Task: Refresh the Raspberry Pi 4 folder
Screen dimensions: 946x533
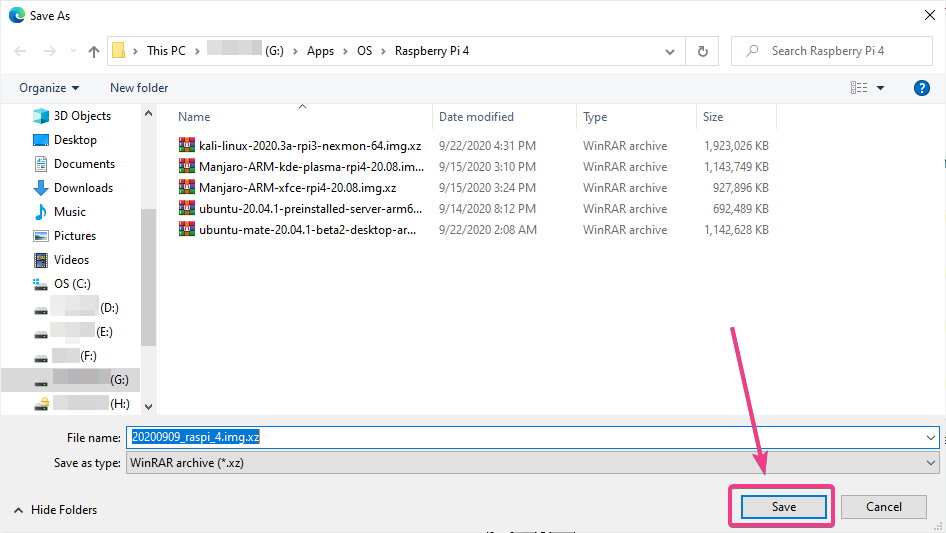Action: click(703, 51)
